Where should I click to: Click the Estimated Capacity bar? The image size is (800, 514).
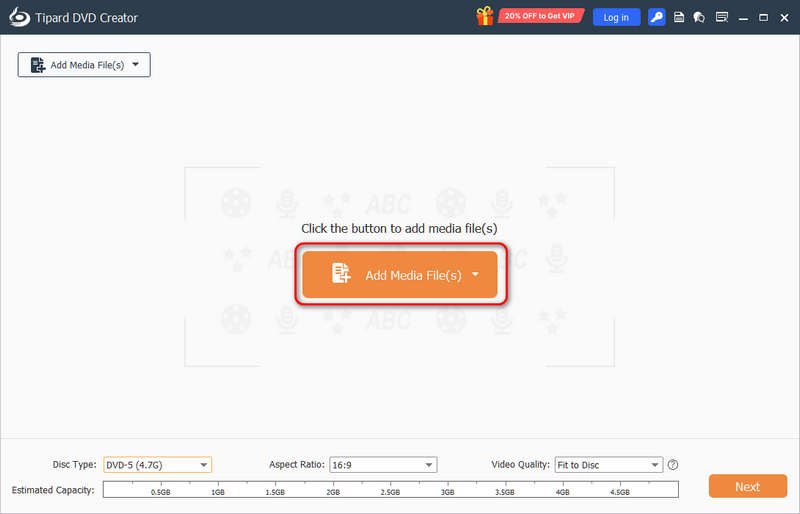[x=391, y=489]
